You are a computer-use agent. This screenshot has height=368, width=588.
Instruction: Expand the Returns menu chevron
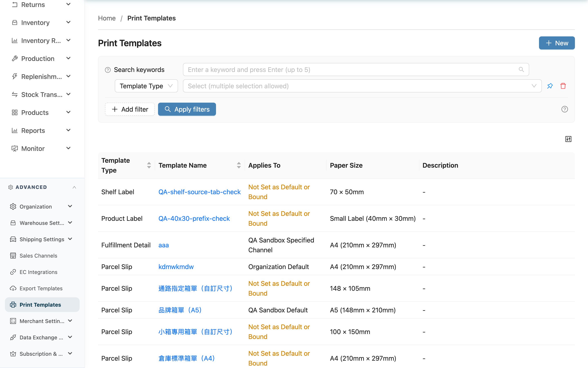(69, 4)
